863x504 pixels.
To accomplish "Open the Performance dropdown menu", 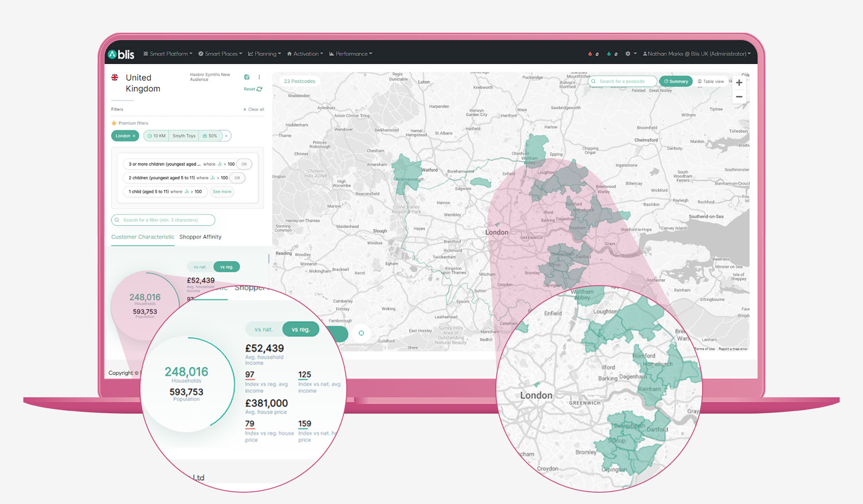I will [351, 54].
